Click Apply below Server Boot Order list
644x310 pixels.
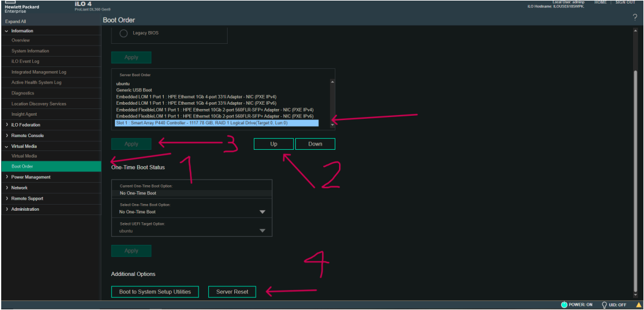click(x=131, y=144)
